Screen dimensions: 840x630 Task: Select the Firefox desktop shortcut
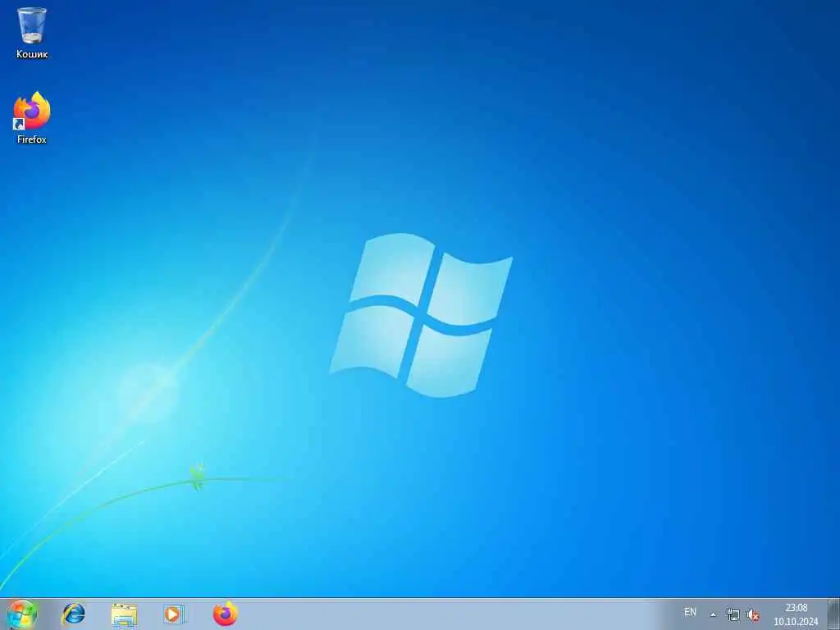(32, 118)
